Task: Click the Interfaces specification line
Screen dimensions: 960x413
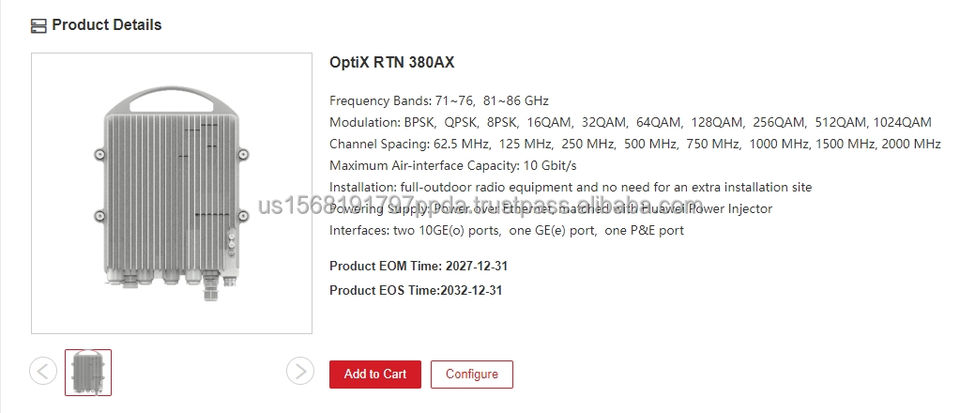Action: 506,230
